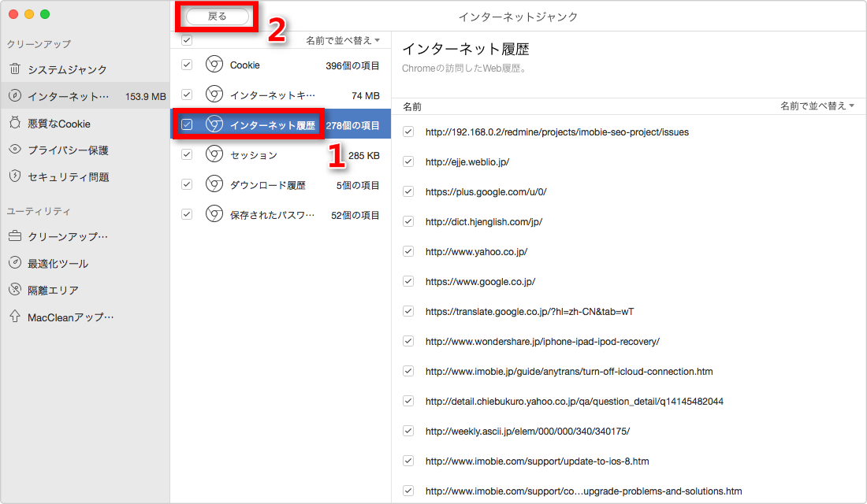Screen dimensions: 867x504
Task: Click the 隔離エリア quarantine icon
Action: [15, 289]
